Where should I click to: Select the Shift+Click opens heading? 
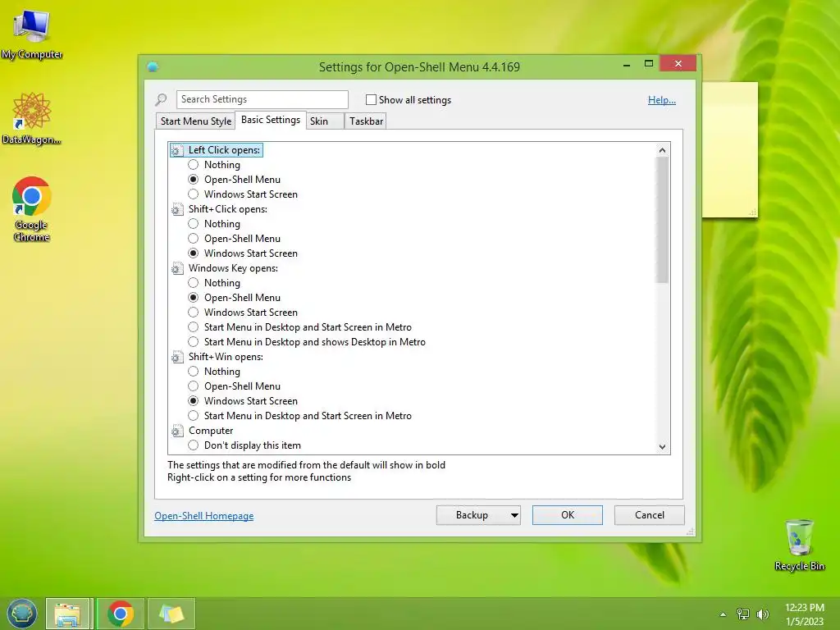[228, 209]
